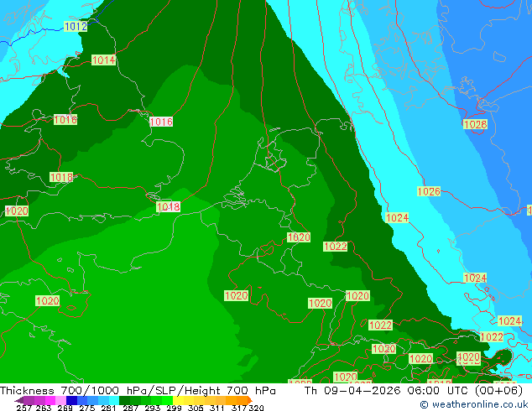Click the 1026 isobar label
This screenshot has height=411, width=532.
coord(429,191)
